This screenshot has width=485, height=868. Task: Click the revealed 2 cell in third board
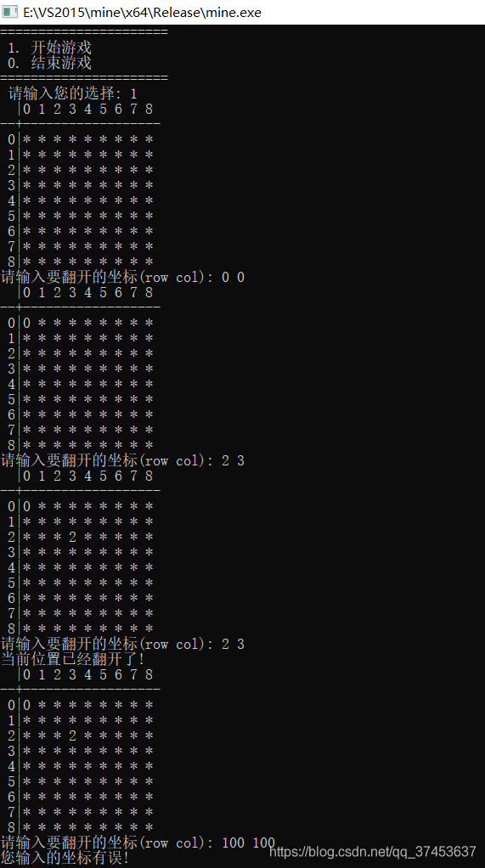(x=72, y=537)
